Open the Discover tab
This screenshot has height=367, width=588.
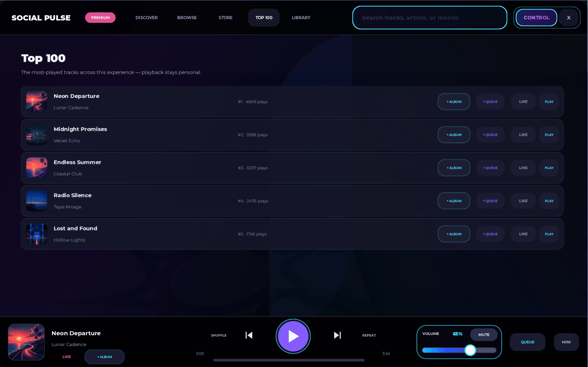pyautogui.click(x=147, y=18)
